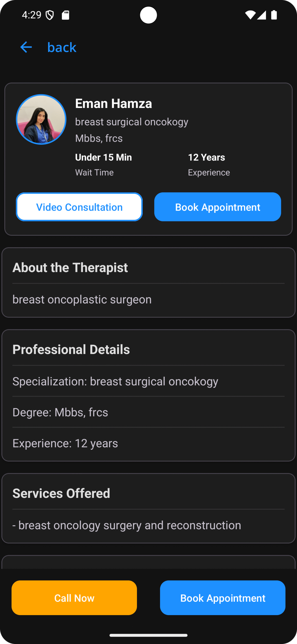
Task: Tap the Wi-Fi status icon
Action: pyautogui.click(x=250, y=15)
